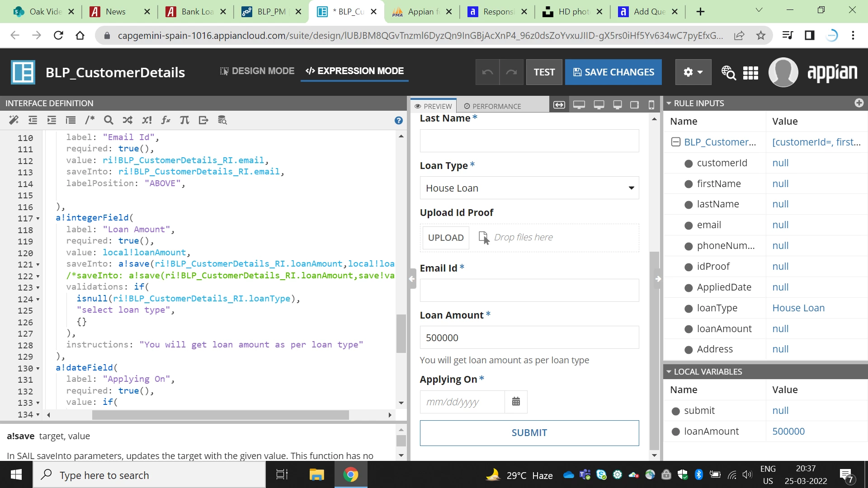Click the indent code icon

(x=52, y=120)
